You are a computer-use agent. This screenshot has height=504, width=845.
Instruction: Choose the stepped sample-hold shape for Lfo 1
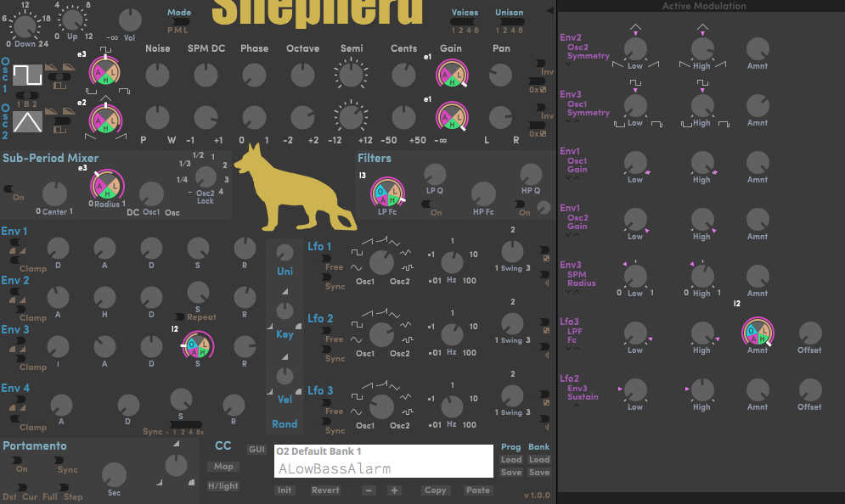tap(408, 267)
